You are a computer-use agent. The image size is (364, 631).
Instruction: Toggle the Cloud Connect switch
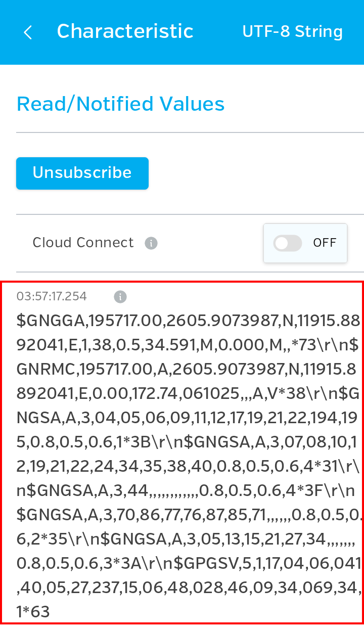[x=288, y=243]
